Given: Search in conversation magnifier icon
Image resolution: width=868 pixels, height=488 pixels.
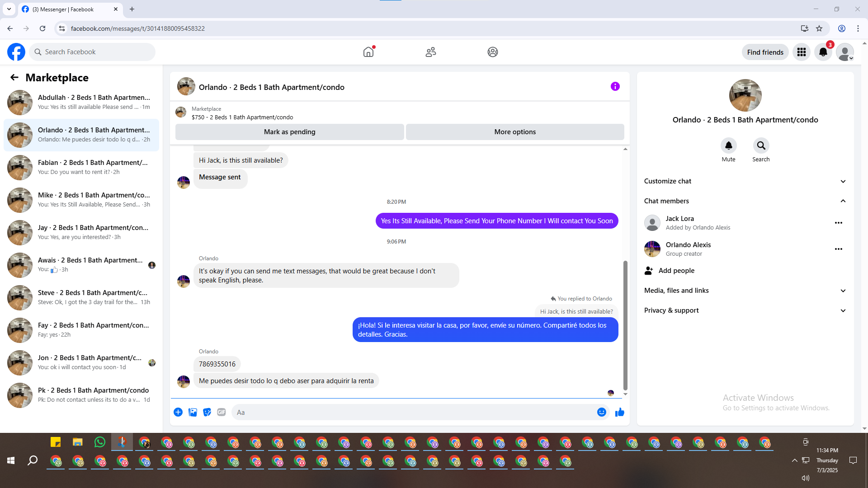Looking at the screenshot, I should click(761, 145).
